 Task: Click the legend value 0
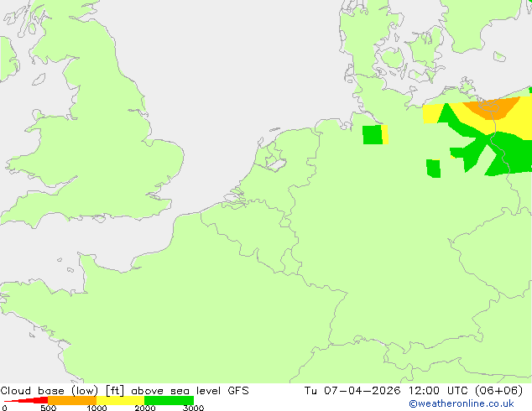tap(4, 408)
